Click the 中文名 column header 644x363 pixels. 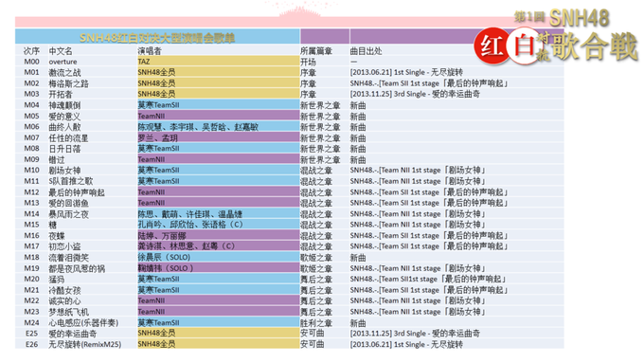click(x=61, y=51)
